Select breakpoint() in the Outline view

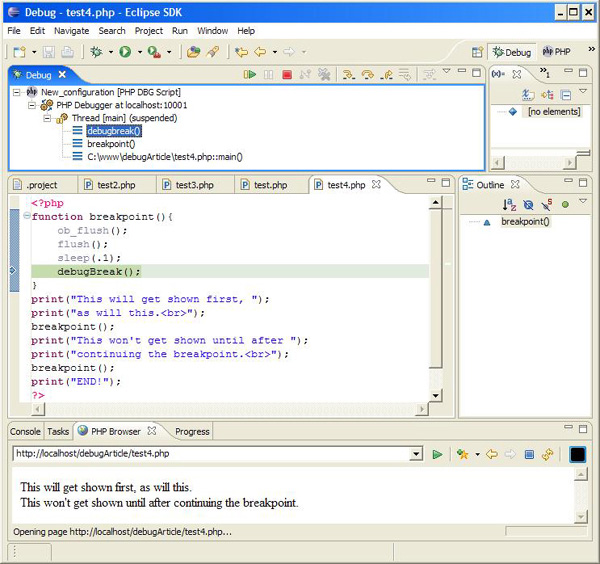(x=525, y=222)
